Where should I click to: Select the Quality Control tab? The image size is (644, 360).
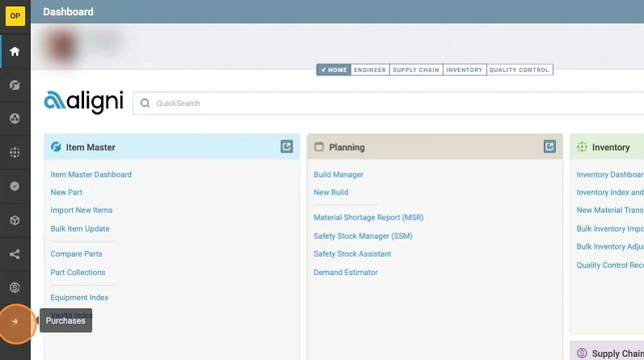click(x=520, y=70)
